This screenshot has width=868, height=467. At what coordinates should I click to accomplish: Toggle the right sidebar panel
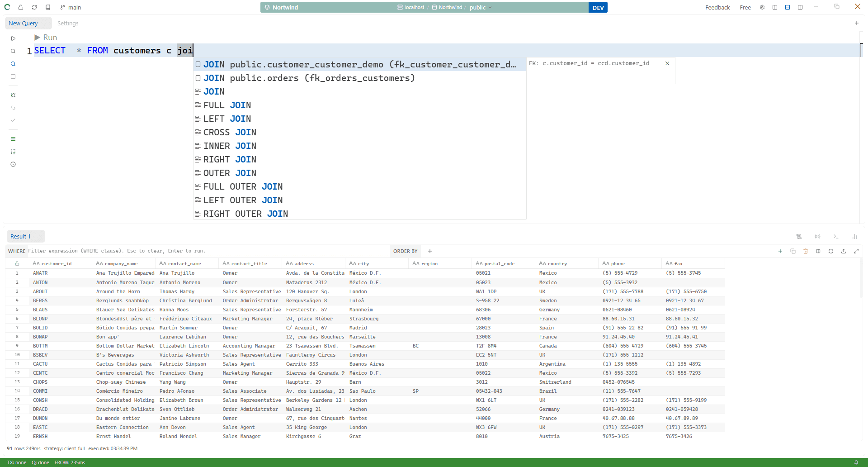[800, 7]
